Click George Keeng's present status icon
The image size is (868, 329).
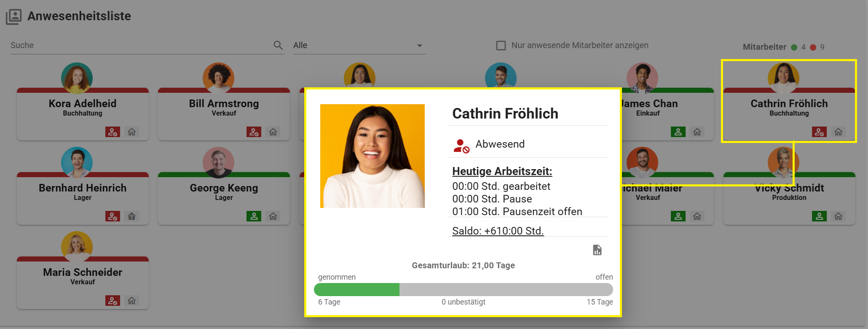254,216
